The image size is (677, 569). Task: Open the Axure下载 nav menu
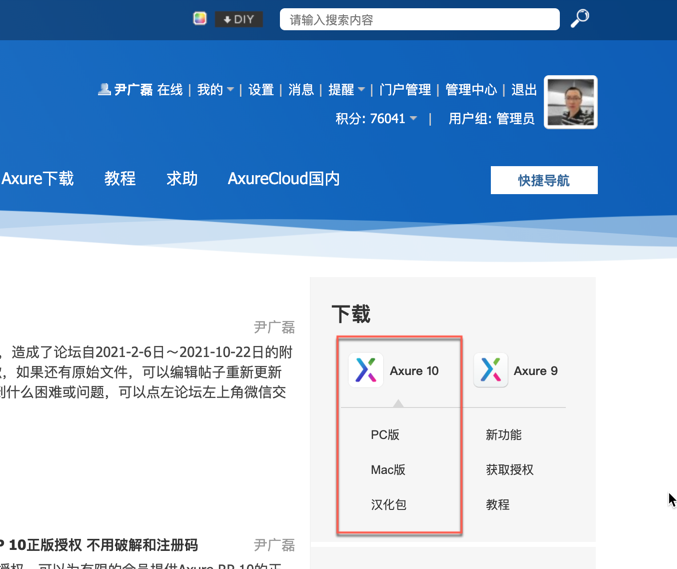38,178
